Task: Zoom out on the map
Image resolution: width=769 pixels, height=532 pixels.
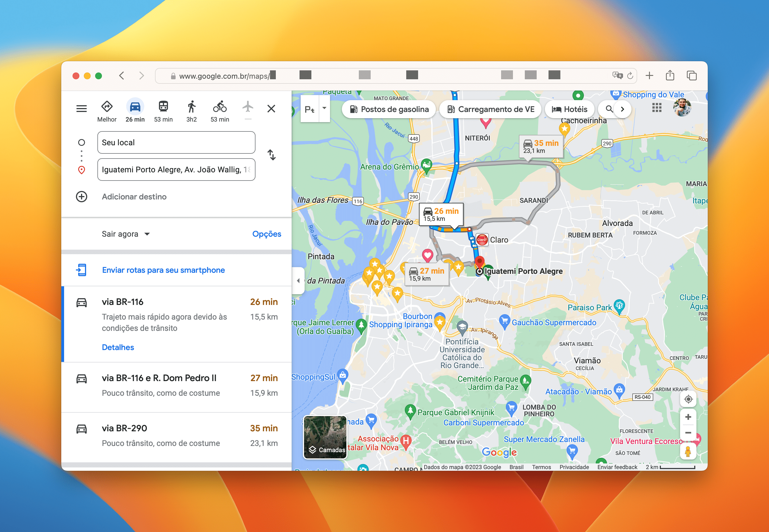Action: pos(688,433)
